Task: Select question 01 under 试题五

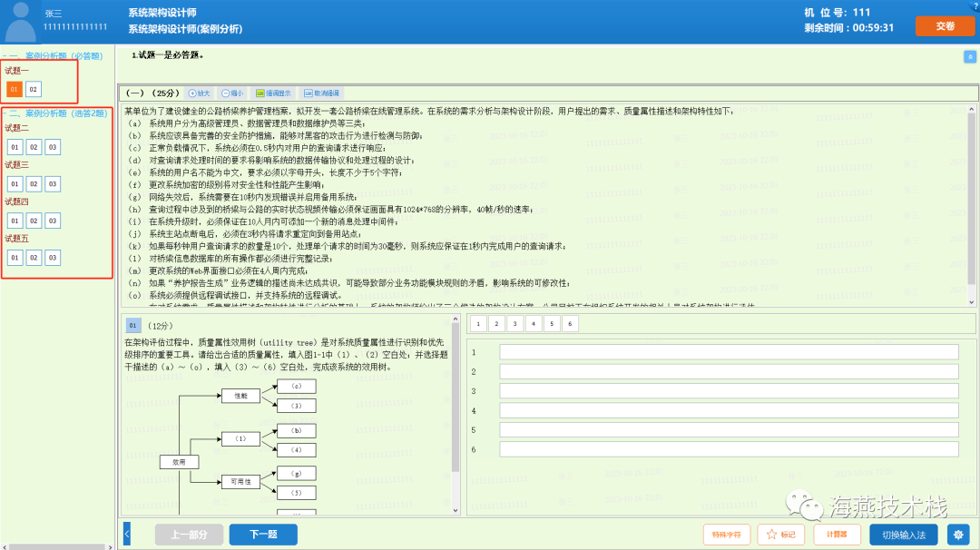Action: [x=15, y=258]
